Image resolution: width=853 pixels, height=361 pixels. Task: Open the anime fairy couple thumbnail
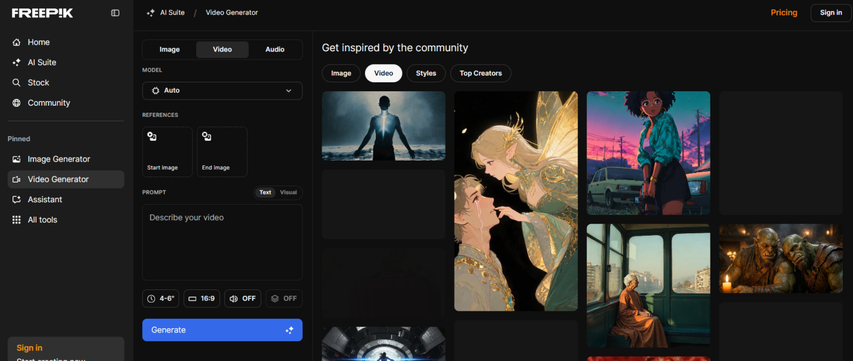pyautogui.click(x=516, y=201)
